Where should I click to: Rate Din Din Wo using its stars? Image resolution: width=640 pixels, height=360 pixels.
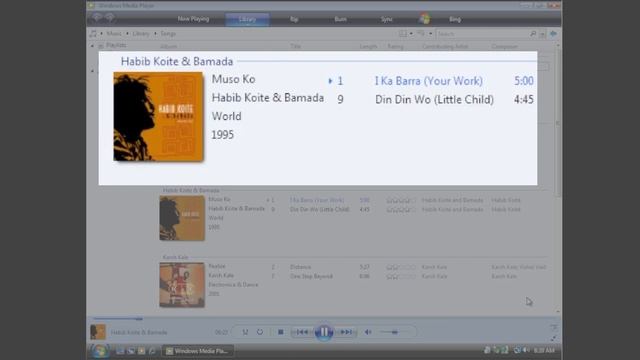click(x=401, y=210)
